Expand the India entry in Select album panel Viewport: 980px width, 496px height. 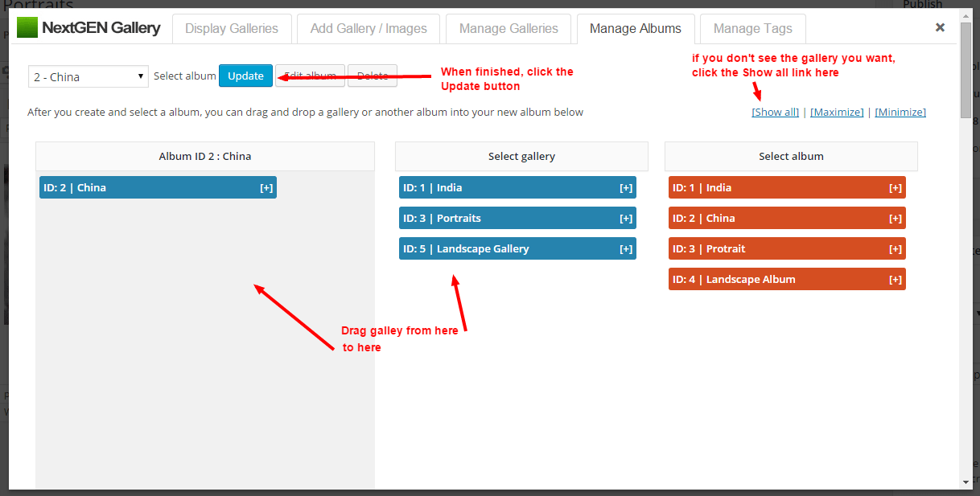(x=896, y=187)
